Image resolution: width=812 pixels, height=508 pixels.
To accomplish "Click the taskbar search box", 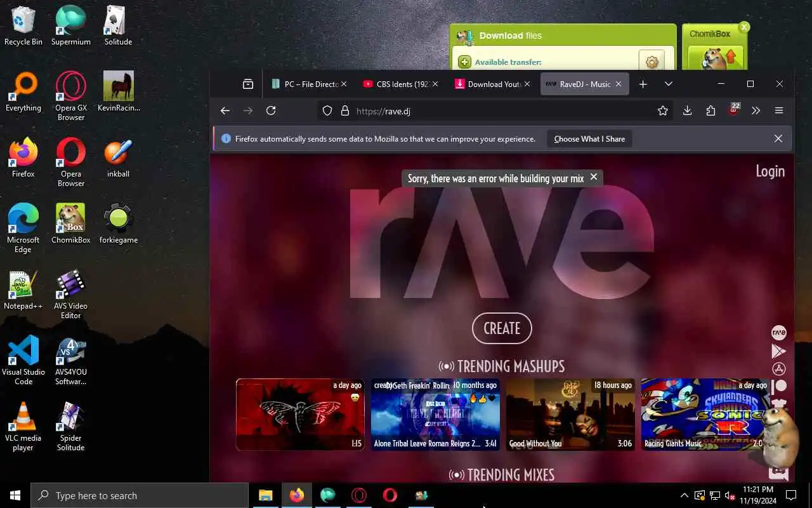I will pos(140,495).
